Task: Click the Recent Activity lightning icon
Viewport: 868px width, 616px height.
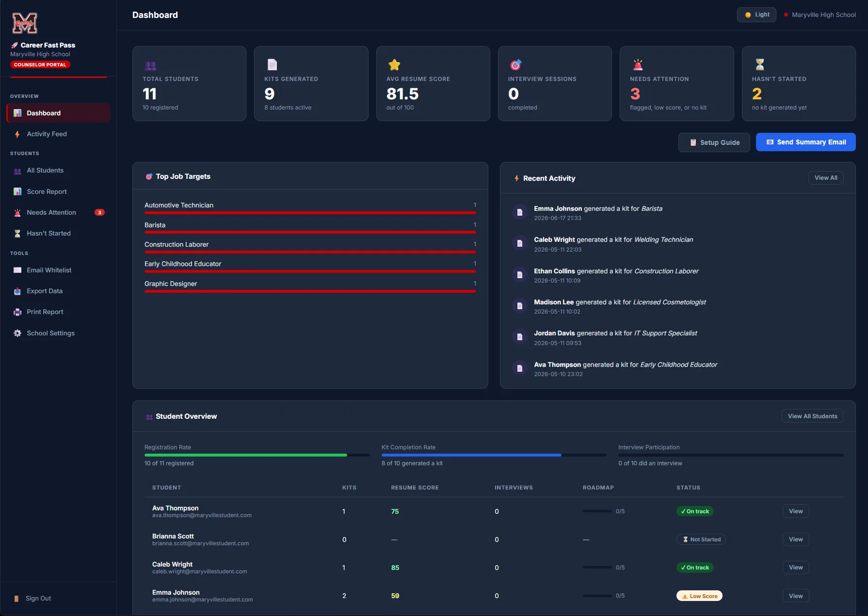Action: tap(517, 178)
